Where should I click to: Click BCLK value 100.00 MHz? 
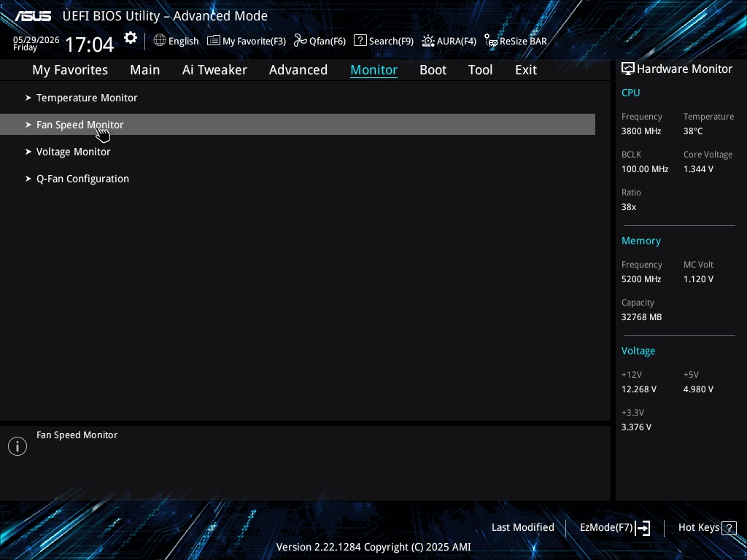point(645,169)
